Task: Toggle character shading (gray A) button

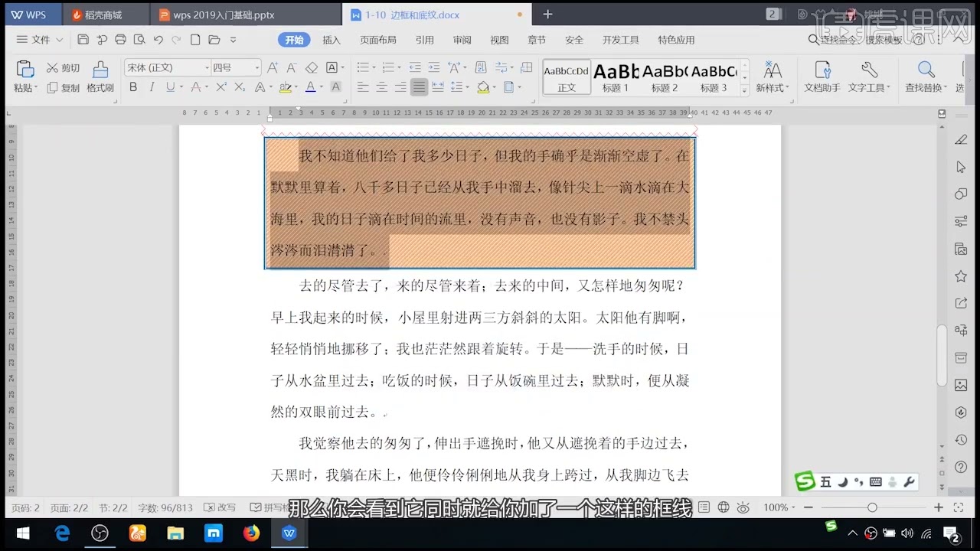Action: coord(335,87)
